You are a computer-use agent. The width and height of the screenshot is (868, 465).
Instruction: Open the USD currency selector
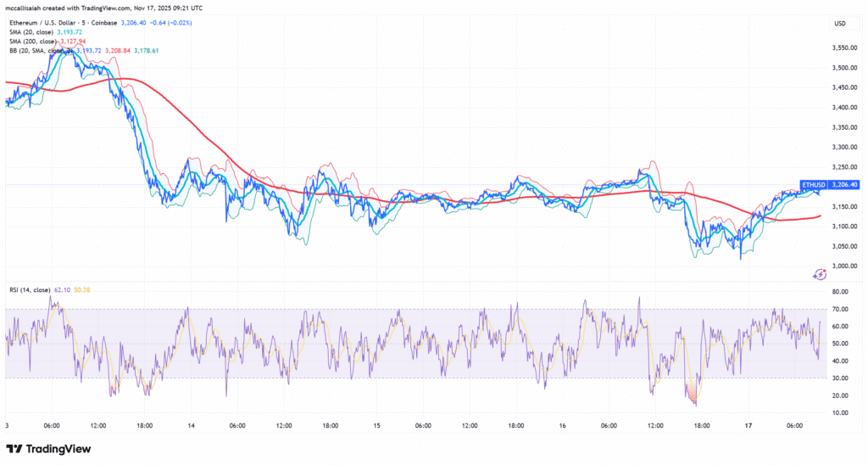point(841,23)
